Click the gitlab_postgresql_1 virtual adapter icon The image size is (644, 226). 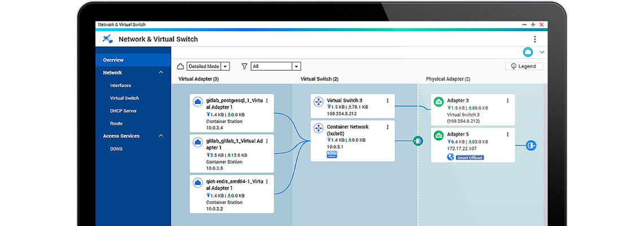coord(198,102)
